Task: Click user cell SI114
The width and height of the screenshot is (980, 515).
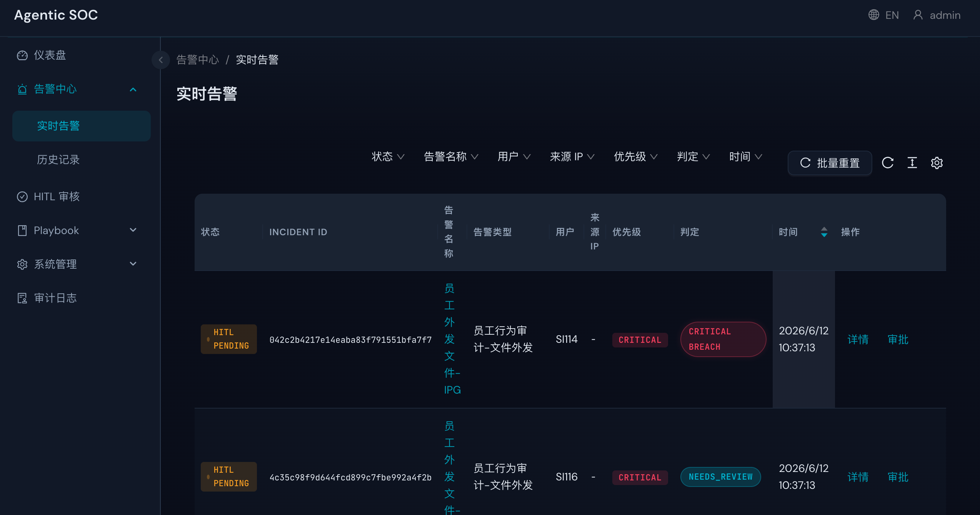Action: [567, 339]
